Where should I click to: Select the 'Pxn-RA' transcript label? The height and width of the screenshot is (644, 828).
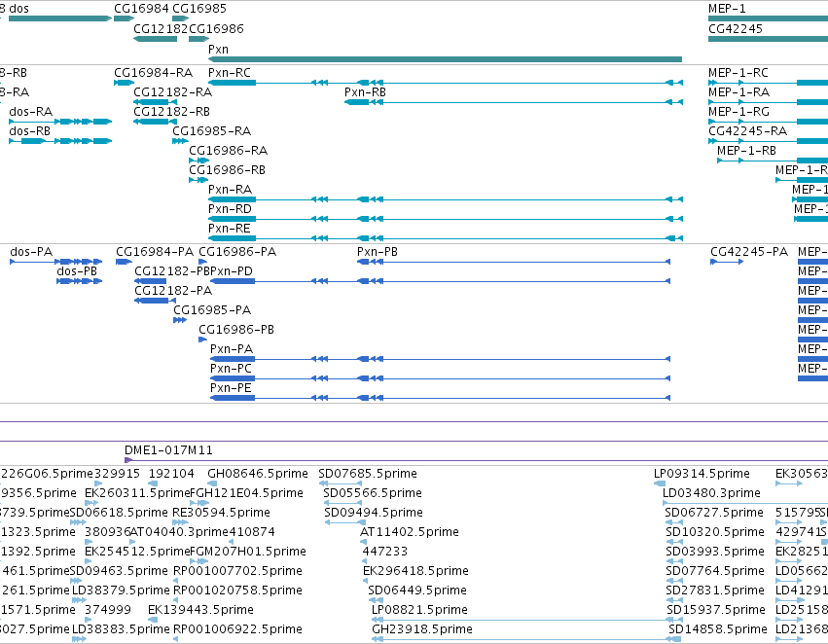click(231, 190)
